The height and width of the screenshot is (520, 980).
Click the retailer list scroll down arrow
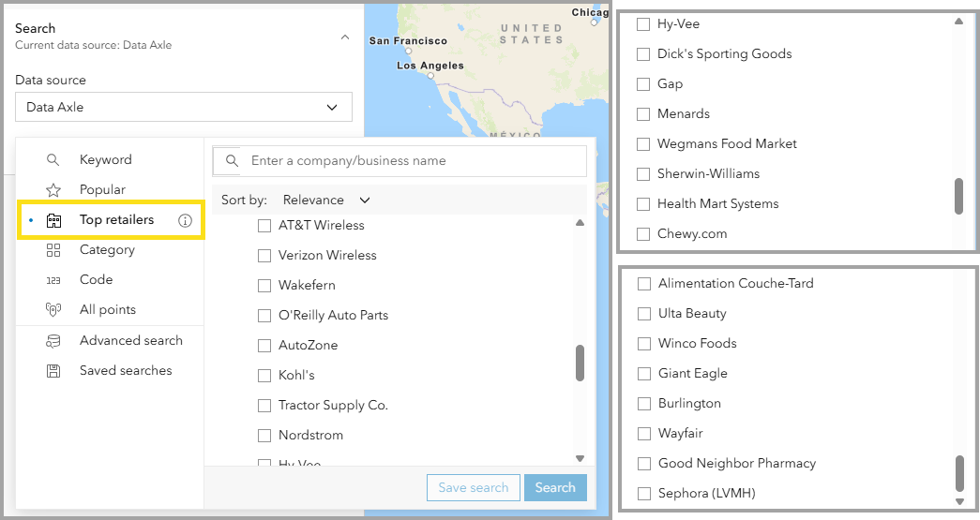[580, 458]
